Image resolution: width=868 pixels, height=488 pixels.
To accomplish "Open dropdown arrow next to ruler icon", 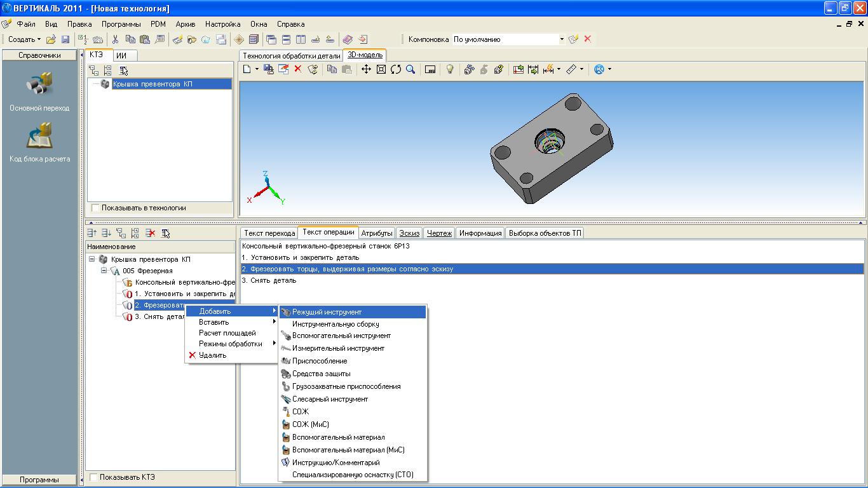I will coord(581,69).
